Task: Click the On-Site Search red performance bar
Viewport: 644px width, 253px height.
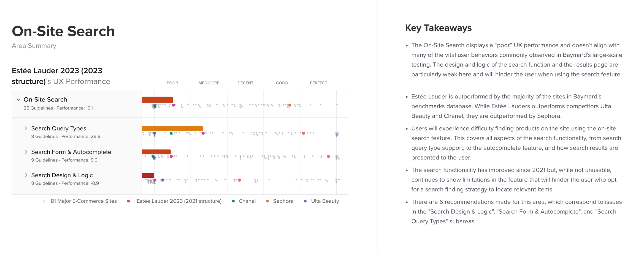Action: point(157,100)
